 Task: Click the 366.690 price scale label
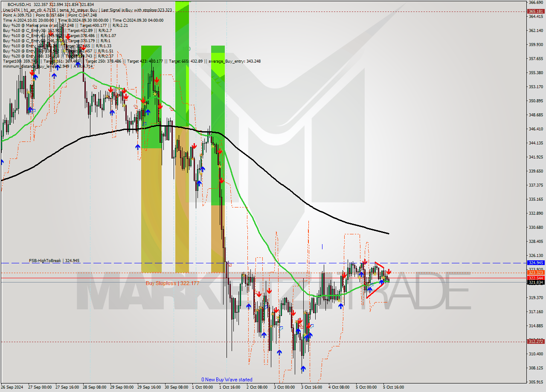[536, 3]
